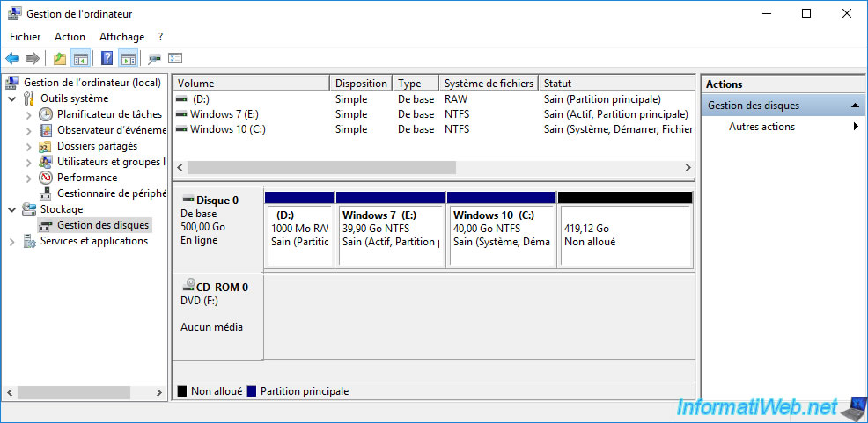Expand the Services et applications node
Screen dimensions: 868x423
click(12, 242)
